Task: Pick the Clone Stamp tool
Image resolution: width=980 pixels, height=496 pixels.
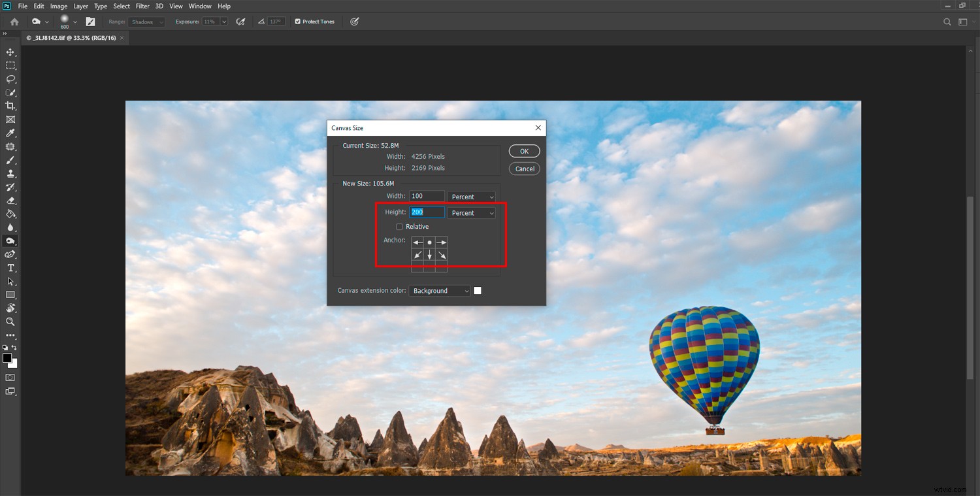Action: point(10,173)
